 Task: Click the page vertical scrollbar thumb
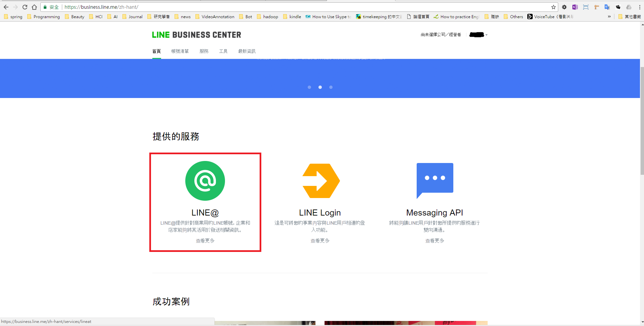click(x=642, y=121)
